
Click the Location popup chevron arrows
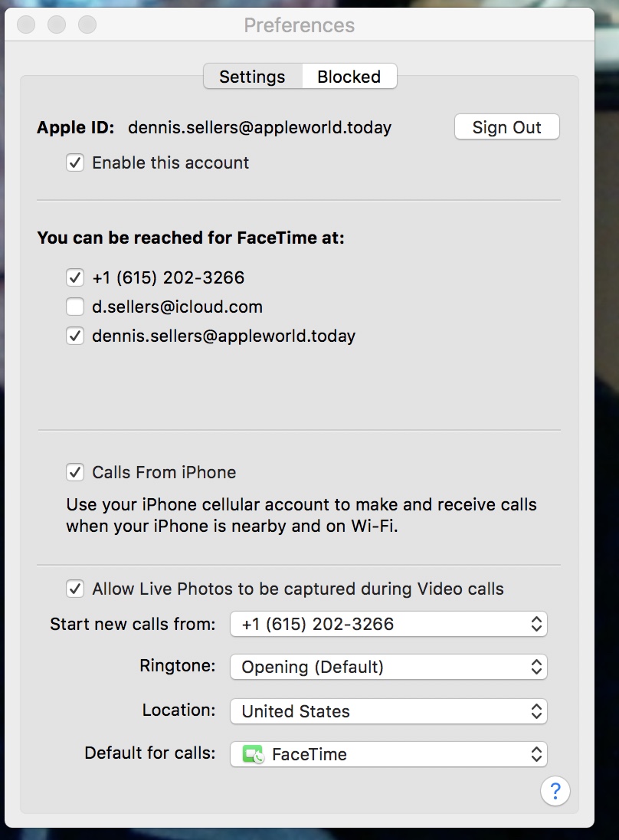pos(536,711)
